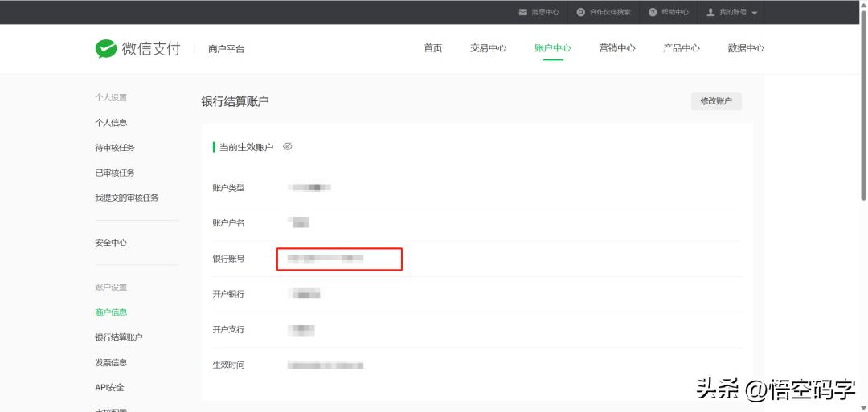Screen dimensions: 868x412
Task: Open 个人信息 in the sidebar
Action: 111,123
